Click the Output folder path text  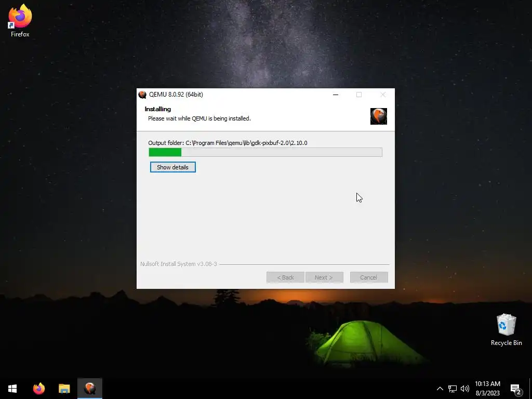[x=228, y=143]
